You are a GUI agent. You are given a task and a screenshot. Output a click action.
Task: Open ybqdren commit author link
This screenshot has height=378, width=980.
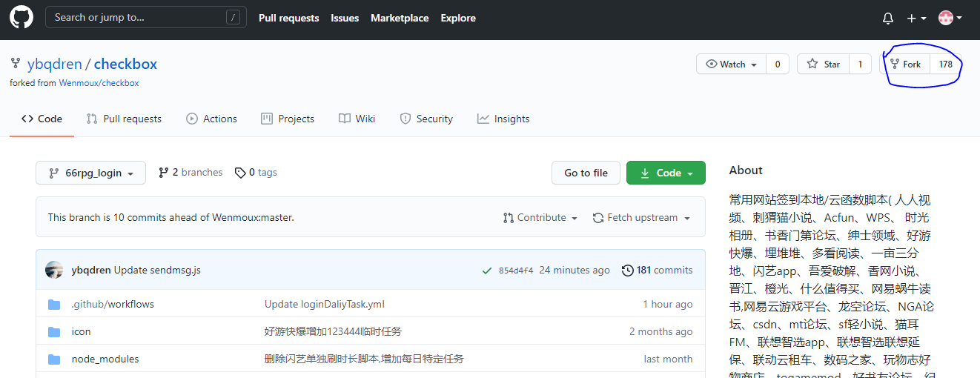click(x=91, y=270)
